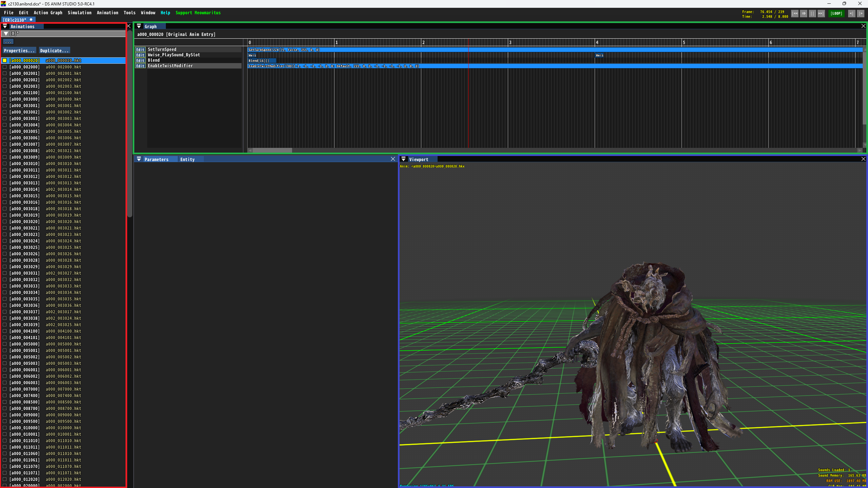The height and width of the screenshot is (488, 868).
Task: Toggle checkbox for a000_002000
Action: coord(5,67)
